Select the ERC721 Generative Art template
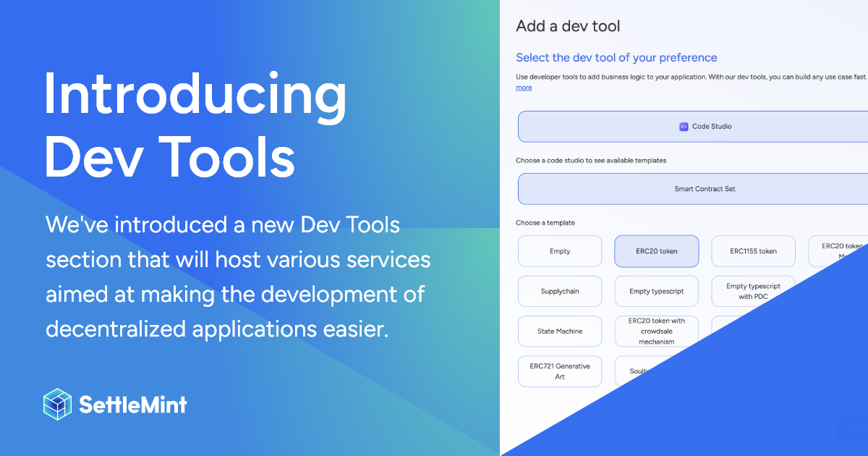Image resolution: width=868 pixels, height=456 pixels. [560, 371]
